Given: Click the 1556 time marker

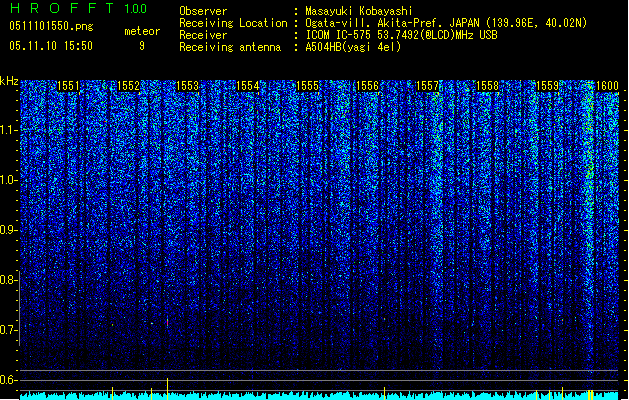Looking at the screenshot, I should pyautogui.click(x=367, y=86).
